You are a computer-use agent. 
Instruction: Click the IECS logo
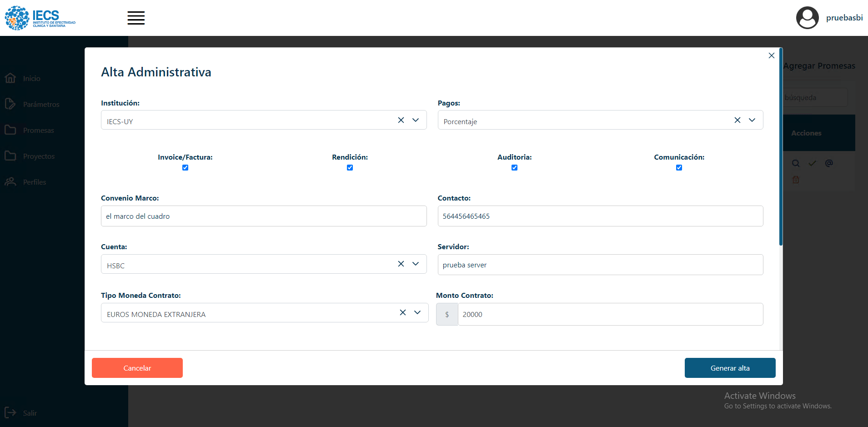40,18
